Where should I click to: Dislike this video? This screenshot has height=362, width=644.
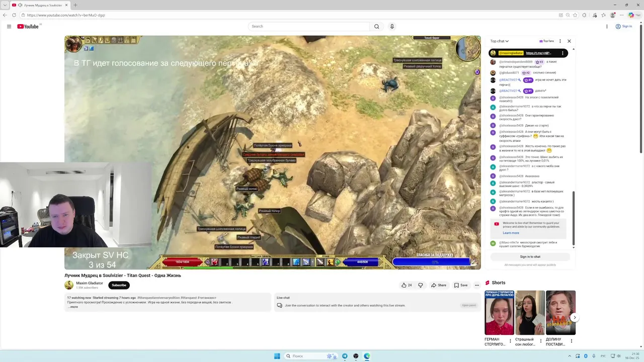click(421, 285)
